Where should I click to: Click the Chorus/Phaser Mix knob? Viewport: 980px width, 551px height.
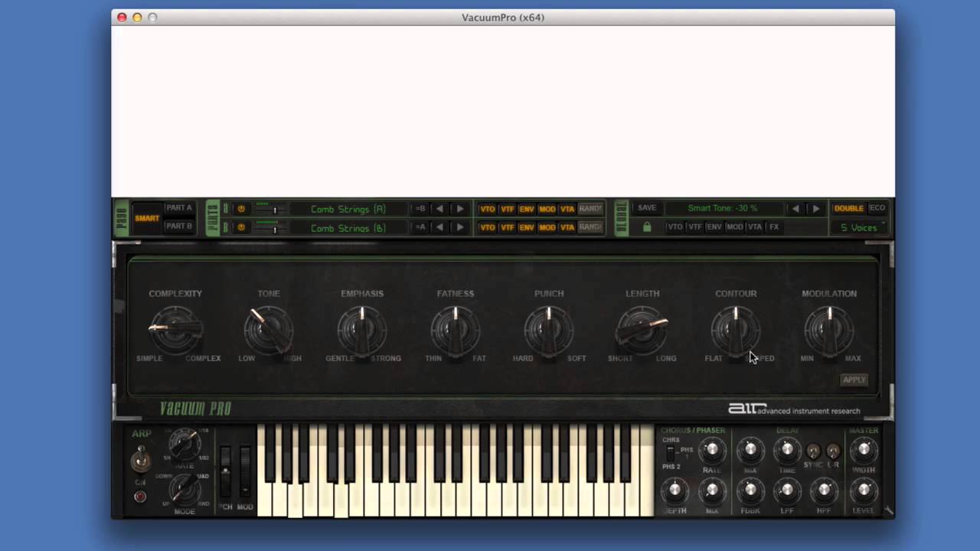coord(712,491)
